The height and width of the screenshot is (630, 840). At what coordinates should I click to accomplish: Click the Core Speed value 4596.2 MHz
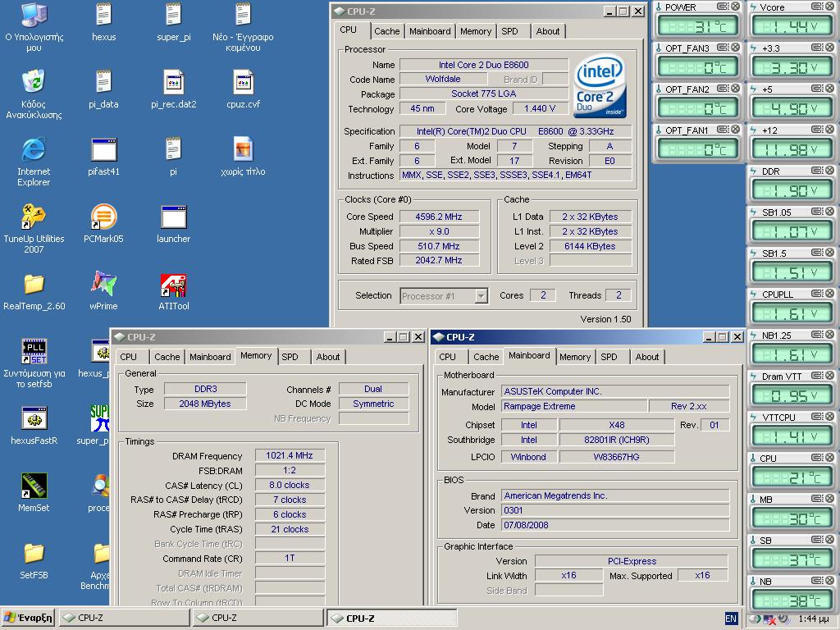(439, 217)
